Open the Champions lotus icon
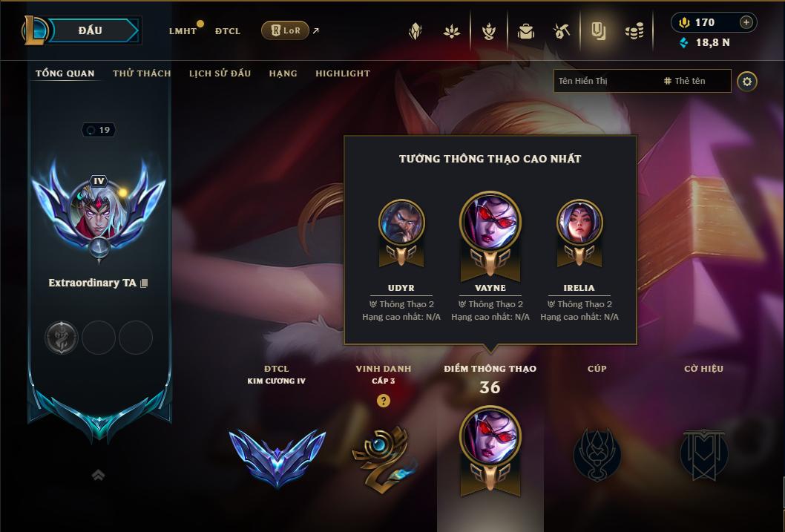785x532 pixels. tap(452, 31)
